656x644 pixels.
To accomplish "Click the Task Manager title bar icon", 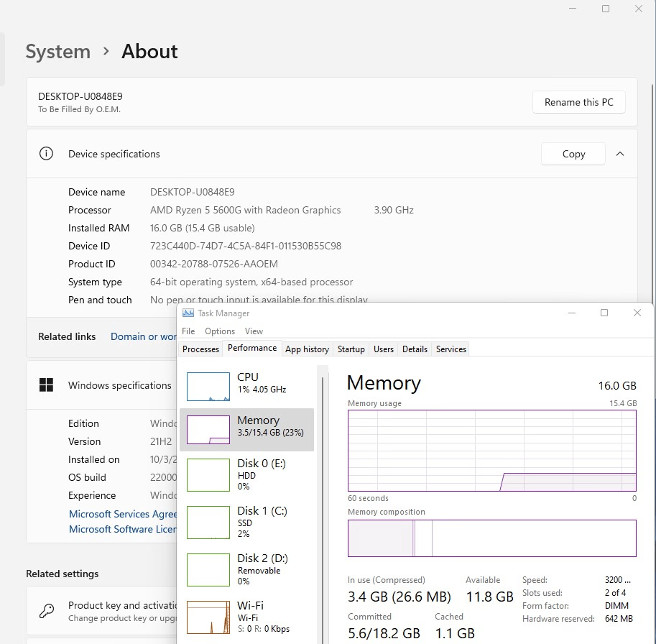I will pos(188,313).
